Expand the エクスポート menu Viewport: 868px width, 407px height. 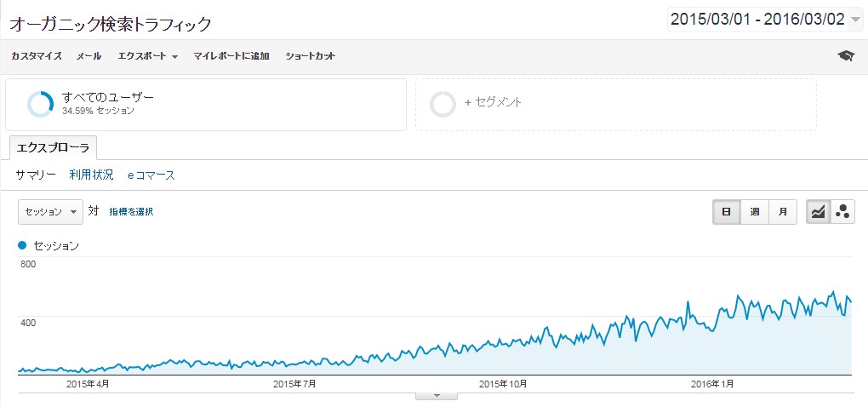click(x=147, y=56)
